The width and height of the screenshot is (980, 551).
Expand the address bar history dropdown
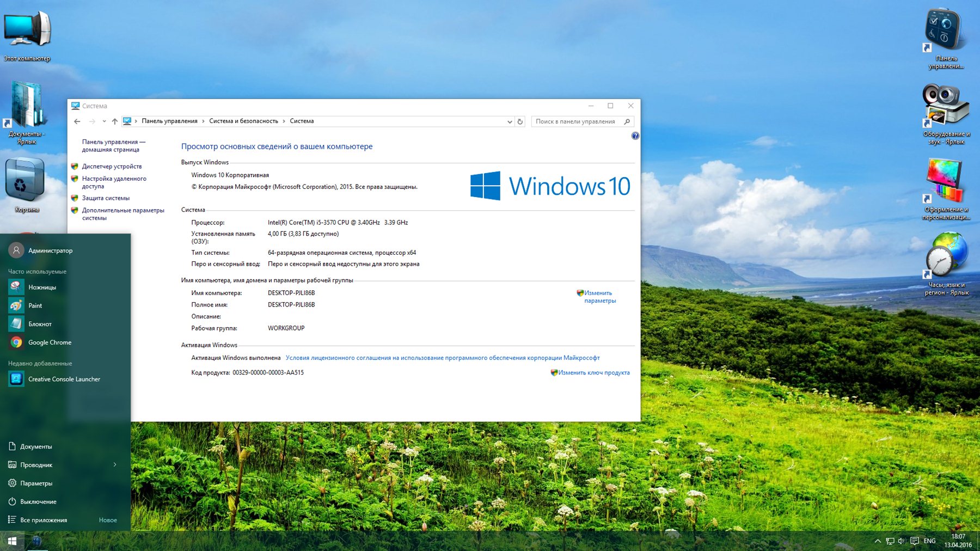pos(510,121)
